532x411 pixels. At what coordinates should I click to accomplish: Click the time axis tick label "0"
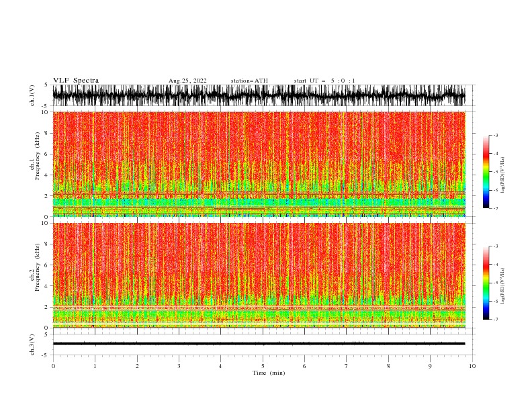pos(53,366)
